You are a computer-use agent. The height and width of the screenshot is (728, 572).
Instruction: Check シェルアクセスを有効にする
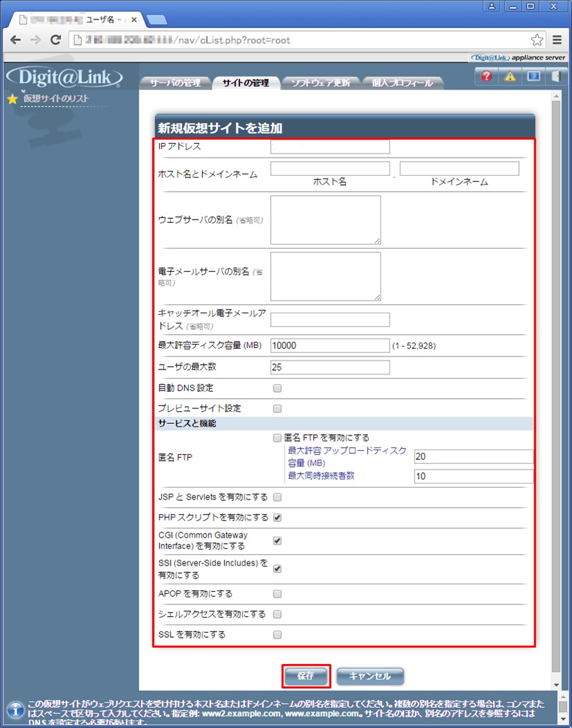click(x=278, y=614)
